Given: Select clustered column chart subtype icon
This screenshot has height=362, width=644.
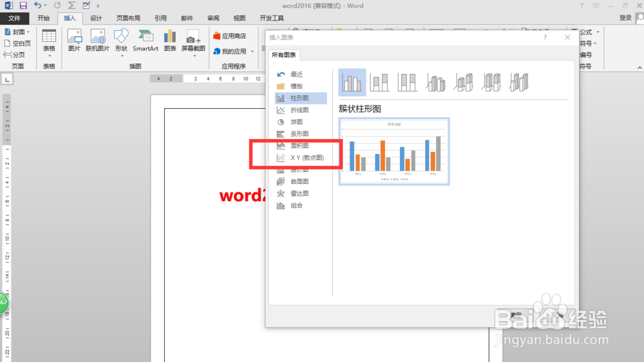Looking at the screenshot, I should 352,82.
